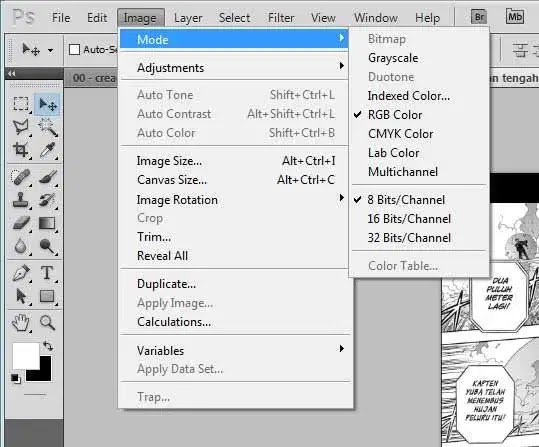
Task: Select the Zoom tool in toolbox
Action: pos(47,323)
